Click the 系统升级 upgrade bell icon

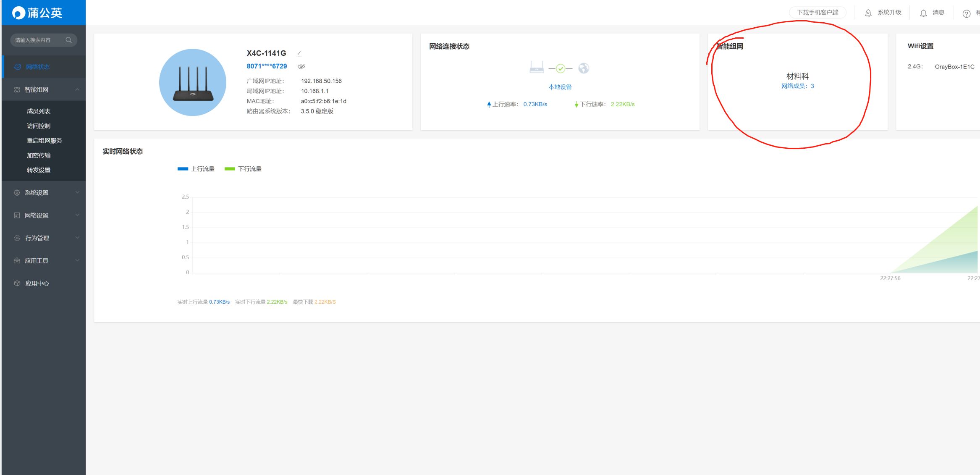coord(868,13)
